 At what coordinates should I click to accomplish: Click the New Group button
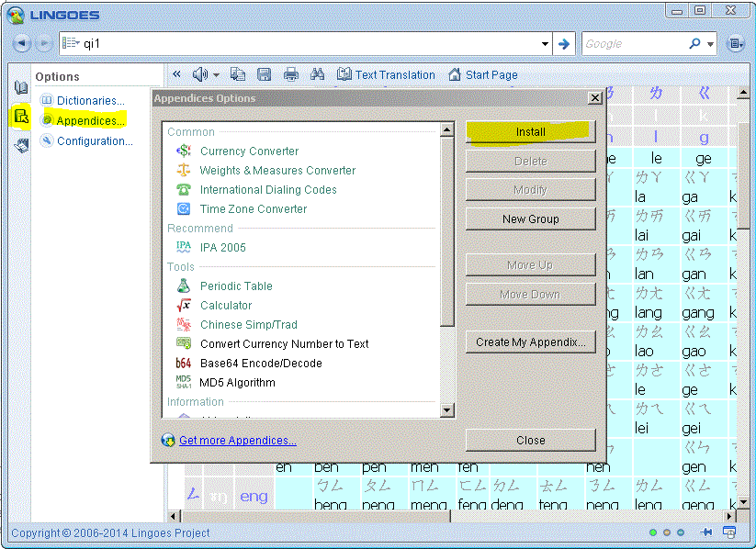point(530,218)
